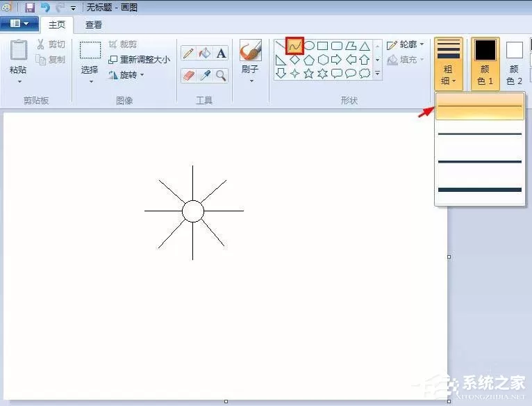Click the 刷子 brush icon
The height and width of the screenshot is (406, 532).
coord(251,50)
